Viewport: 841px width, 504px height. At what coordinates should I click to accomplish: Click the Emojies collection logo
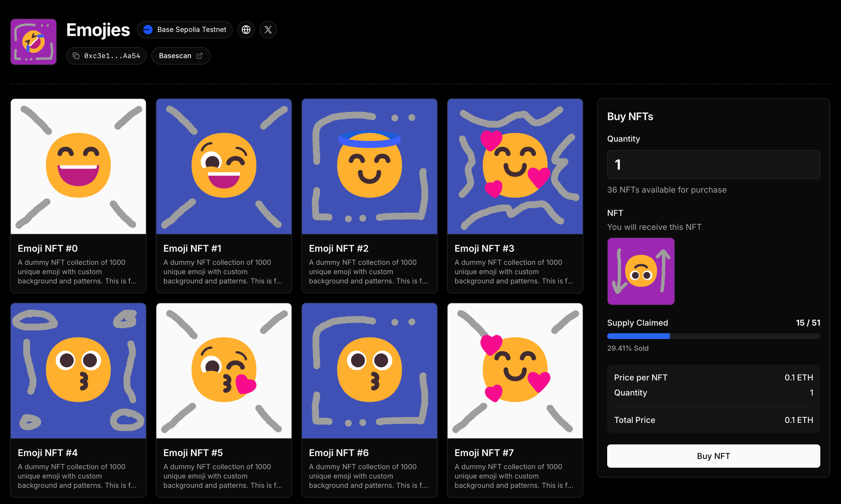pos(34,42)
